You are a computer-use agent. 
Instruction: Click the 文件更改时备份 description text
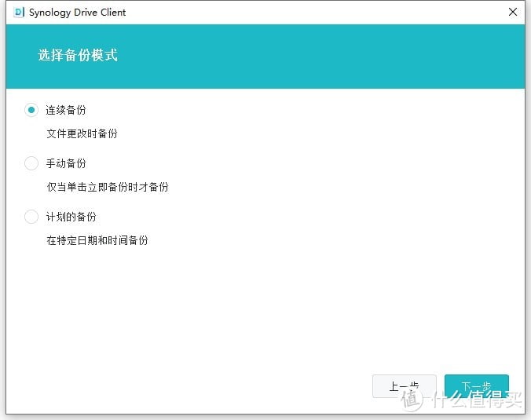pyautogui.click(x=82, y=133)
